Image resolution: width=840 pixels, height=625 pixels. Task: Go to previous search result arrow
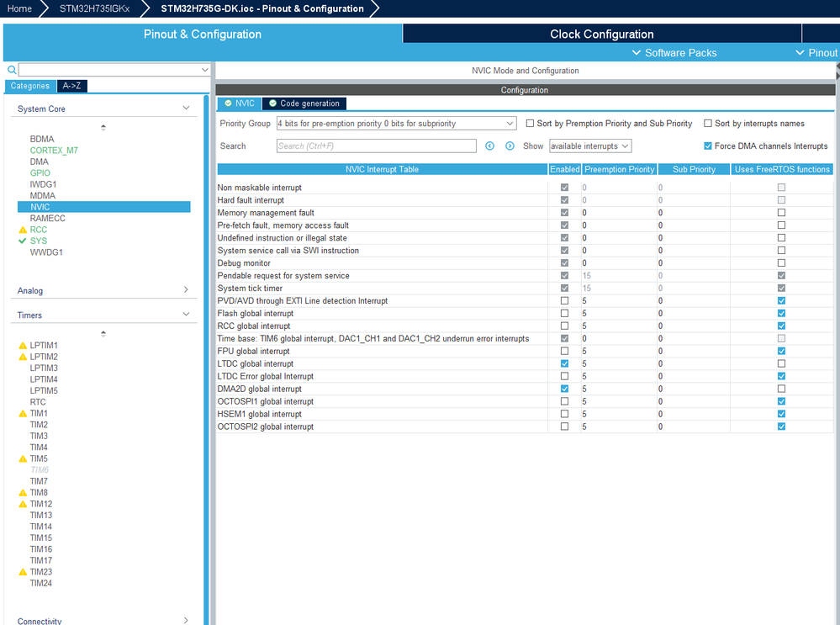tap(489, 146)
